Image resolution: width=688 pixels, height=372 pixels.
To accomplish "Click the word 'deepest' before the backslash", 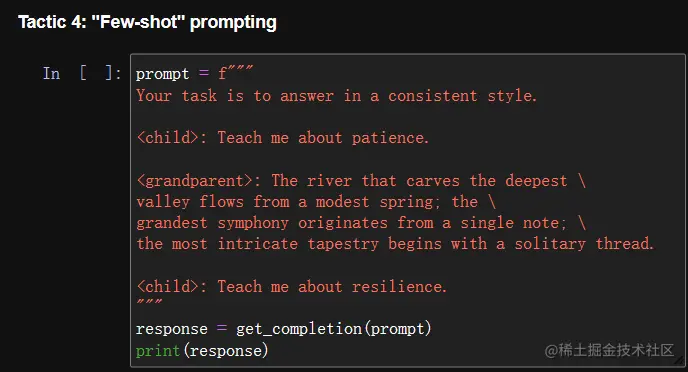I will pos(536,181).
